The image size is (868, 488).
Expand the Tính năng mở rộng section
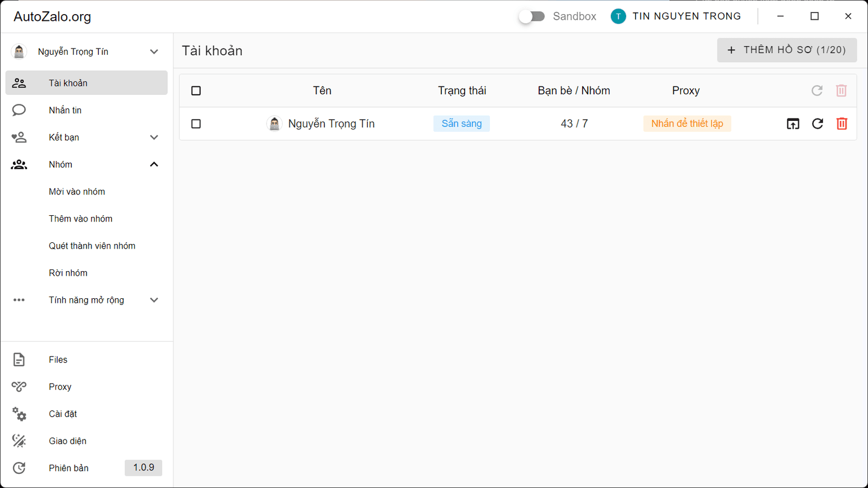coord(154,300)
